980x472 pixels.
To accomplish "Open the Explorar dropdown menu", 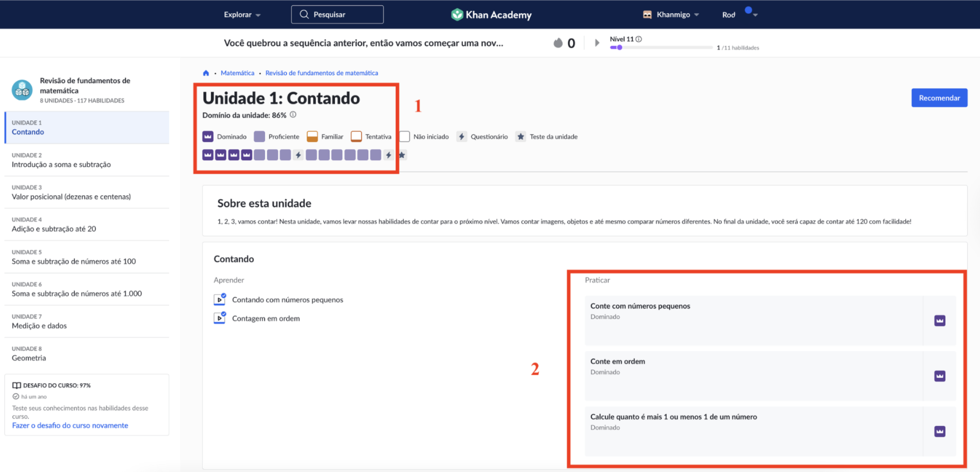I will click(x=242, y=15).
